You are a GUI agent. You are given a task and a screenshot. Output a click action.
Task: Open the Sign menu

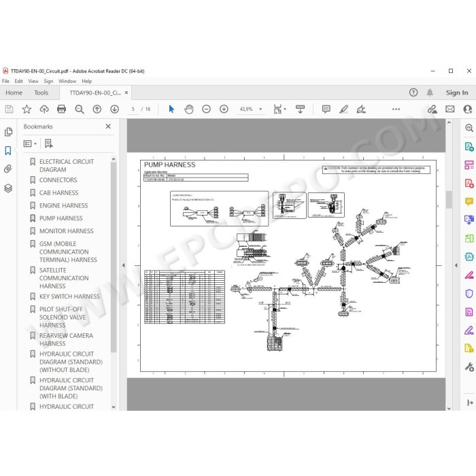pyautogui.click(x=48, y=81)
